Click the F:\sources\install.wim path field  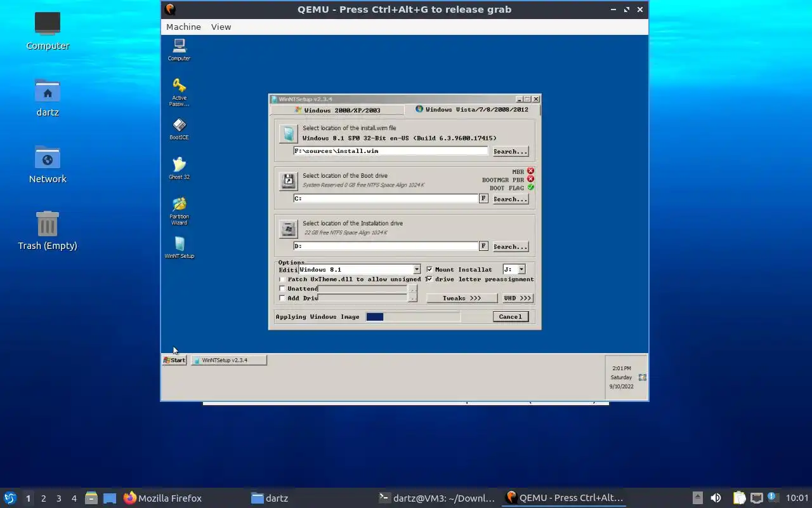pyautogui.click(x=390, y=151)
